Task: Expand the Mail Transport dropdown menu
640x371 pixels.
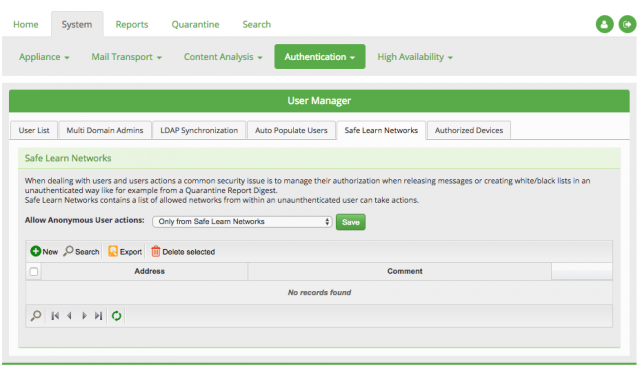Action: [x=127, y=57]
